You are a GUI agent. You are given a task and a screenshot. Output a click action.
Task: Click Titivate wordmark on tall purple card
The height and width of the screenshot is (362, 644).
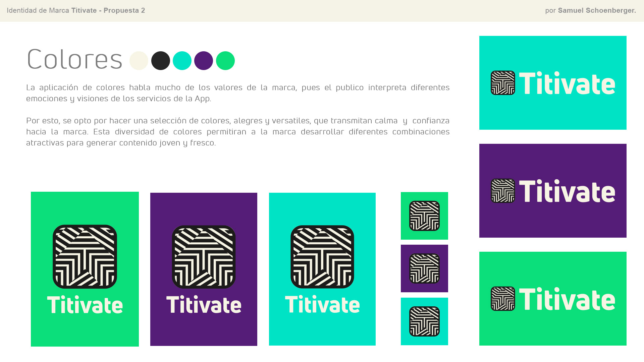pos(204,305)
